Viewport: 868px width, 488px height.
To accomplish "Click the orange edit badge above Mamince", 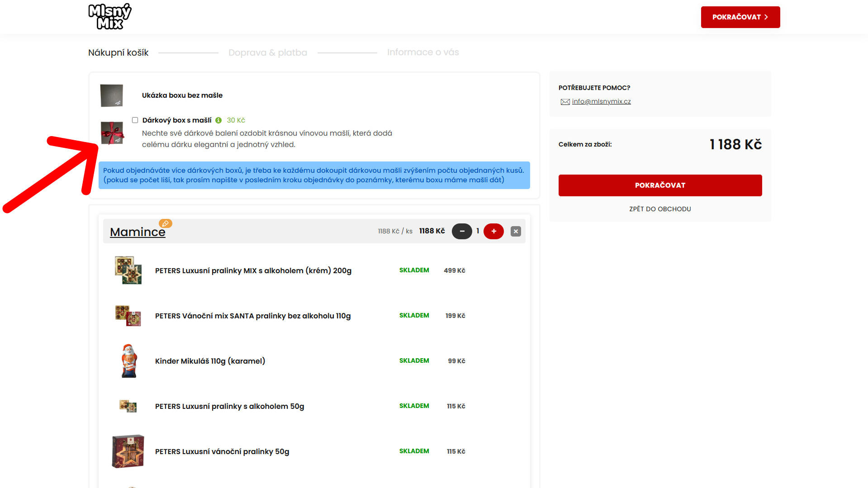I will (166, 223).
